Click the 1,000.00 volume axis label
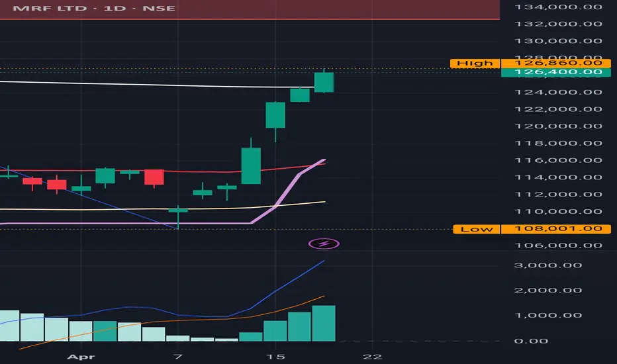The width and height of the screenshot is (617, 364). point(548,316)
